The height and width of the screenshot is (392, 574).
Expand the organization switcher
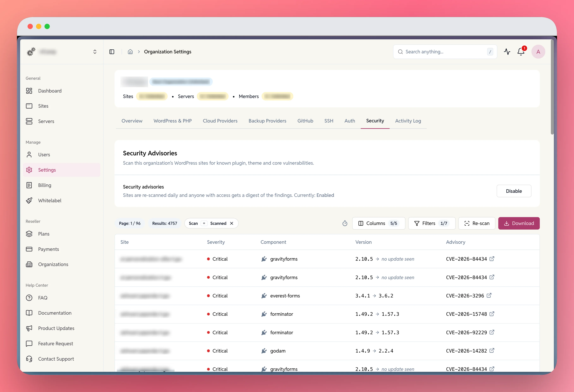[x=95, y=52]
